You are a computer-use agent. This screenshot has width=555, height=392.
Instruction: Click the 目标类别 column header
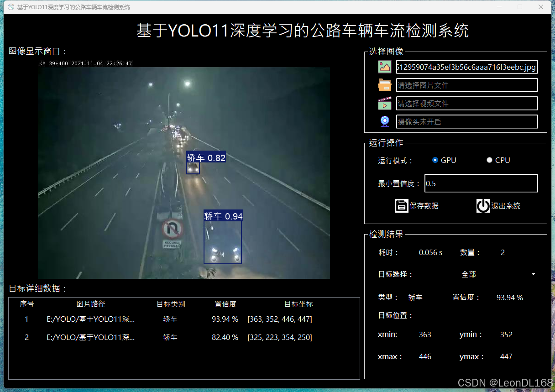point(171,304)
